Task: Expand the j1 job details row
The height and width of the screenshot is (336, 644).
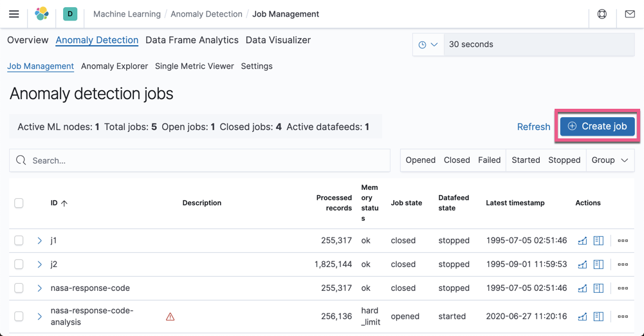Action: coord(39,241)
